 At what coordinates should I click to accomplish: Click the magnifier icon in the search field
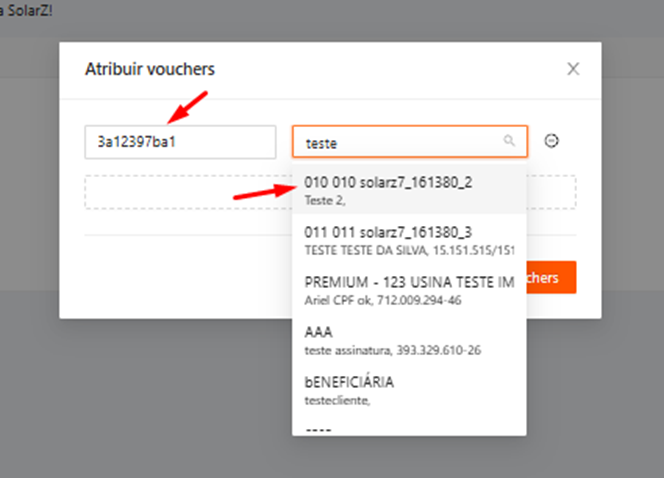click(510, 142)
